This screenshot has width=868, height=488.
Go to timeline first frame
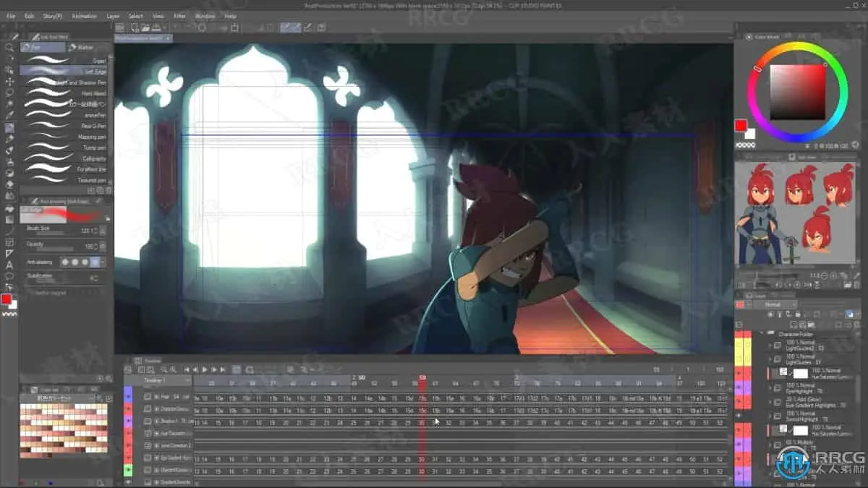pos(187,369)
